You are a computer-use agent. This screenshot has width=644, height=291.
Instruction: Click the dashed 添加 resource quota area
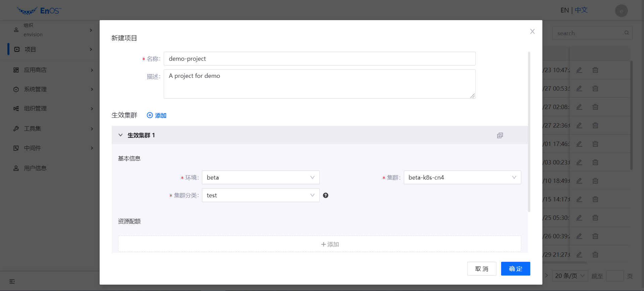[319, 244]
